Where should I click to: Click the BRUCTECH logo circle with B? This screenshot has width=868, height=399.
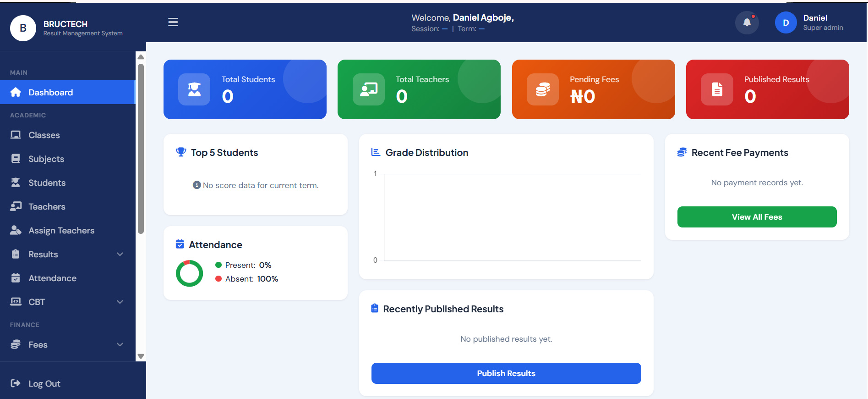coord(23,28)
